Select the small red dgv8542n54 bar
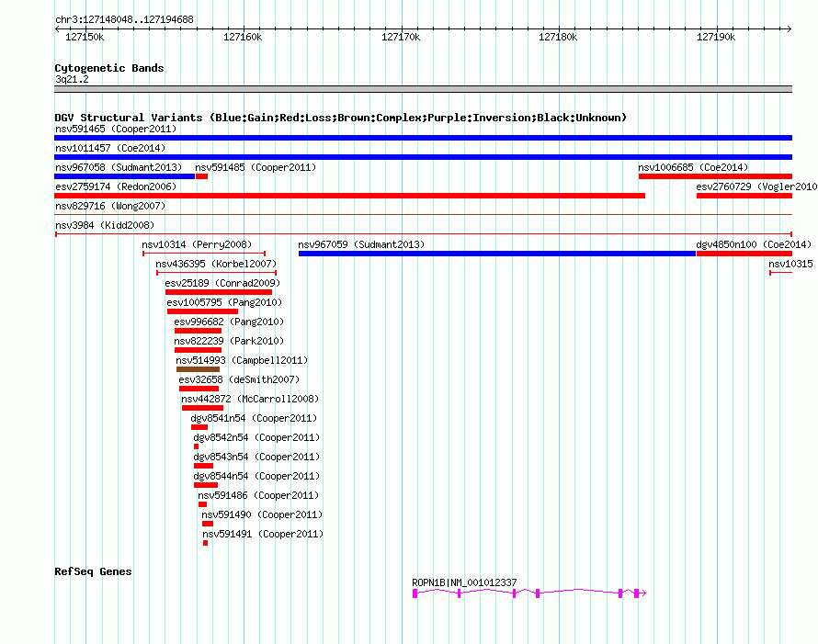This screenshot has height=644, width=818. pos(196,446)
